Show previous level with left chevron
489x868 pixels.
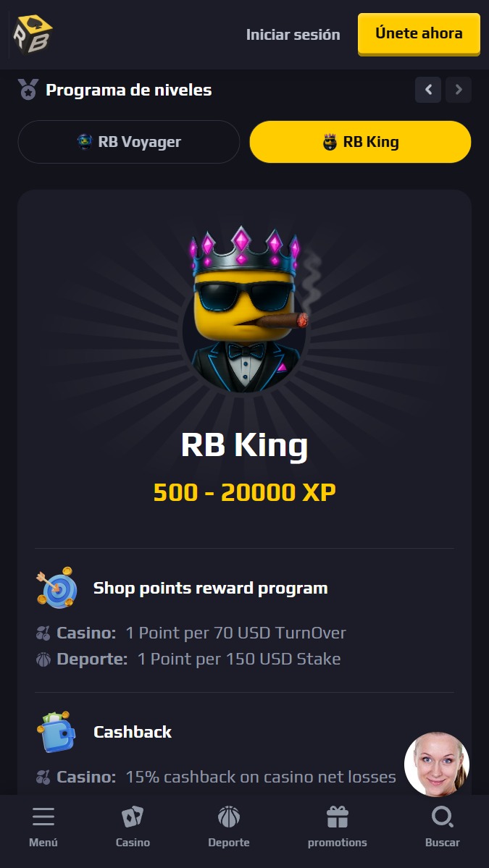428,90
